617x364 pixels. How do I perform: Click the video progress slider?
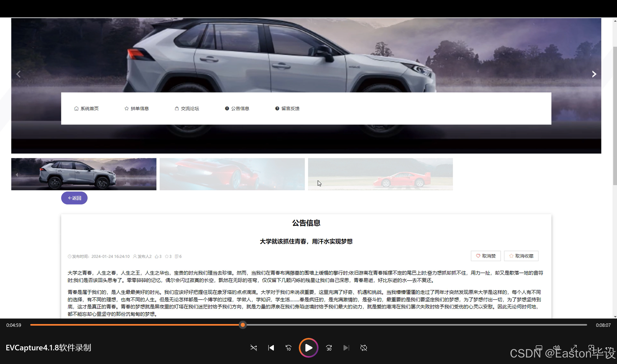(x=242, y=325)
